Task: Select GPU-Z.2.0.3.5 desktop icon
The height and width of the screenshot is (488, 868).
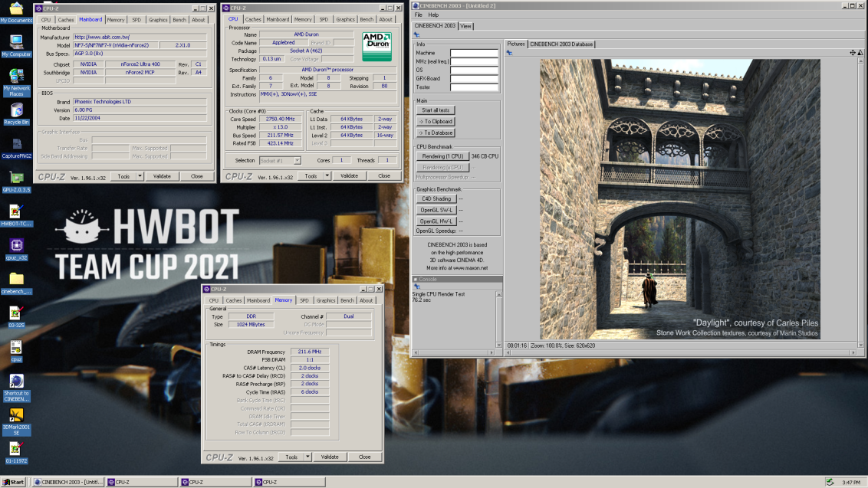Action: [x=16, y=182]
